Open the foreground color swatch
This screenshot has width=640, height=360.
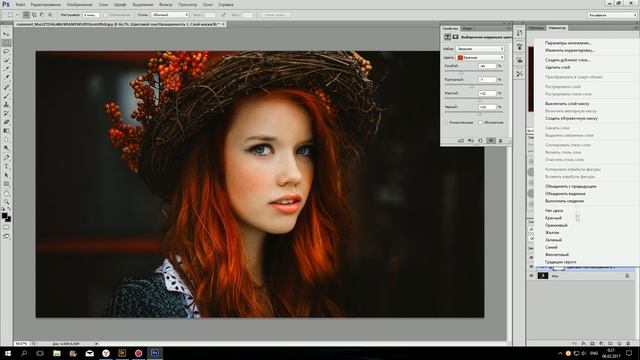4,216
